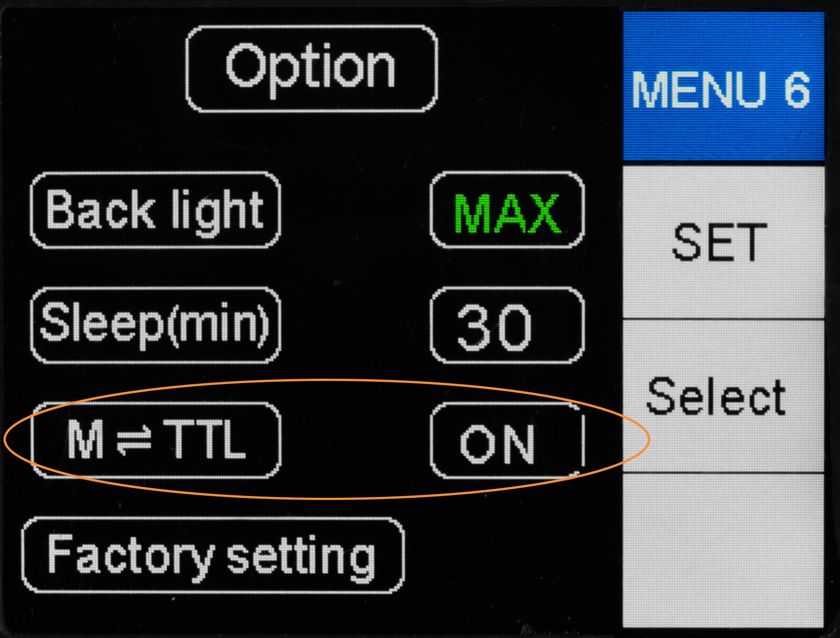Choose Factory setting to reset

tap(212, 556)
